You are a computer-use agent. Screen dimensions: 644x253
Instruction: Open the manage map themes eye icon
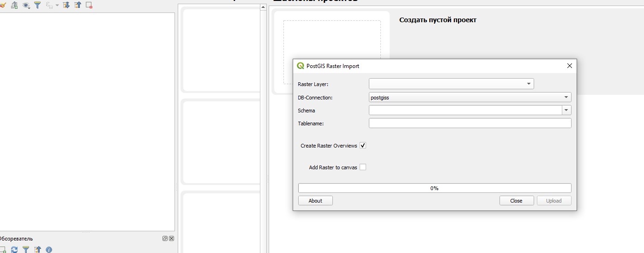(26, 5)
